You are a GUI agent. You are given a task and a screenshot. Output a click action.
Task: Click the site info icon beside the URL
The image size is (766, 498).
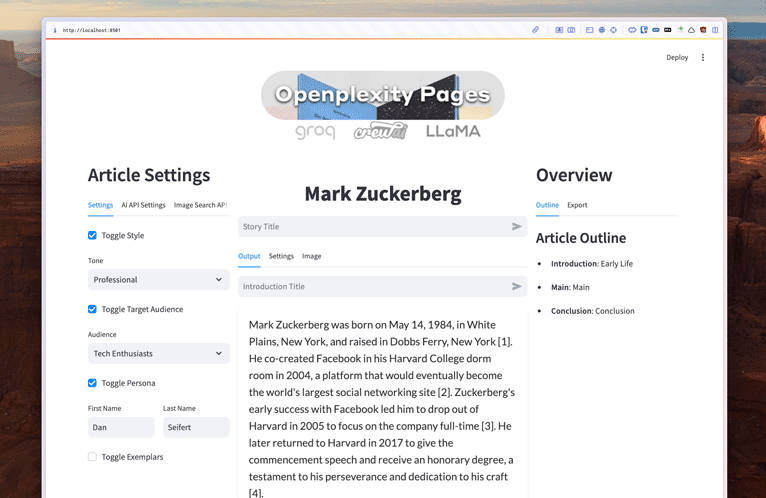click(55, 30)
